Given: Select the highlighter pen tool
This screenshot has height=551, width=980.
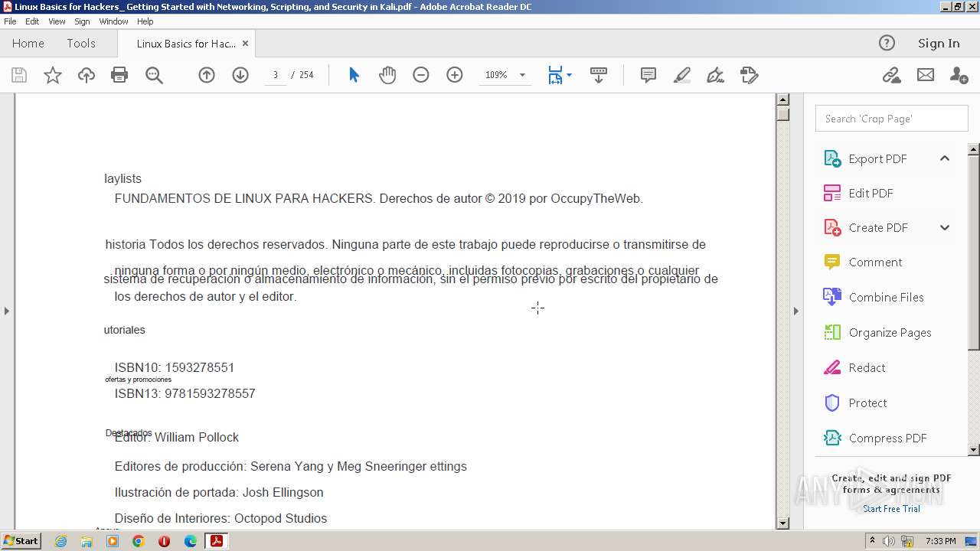Looking at the screenshot, I should (x=682, y=75).
